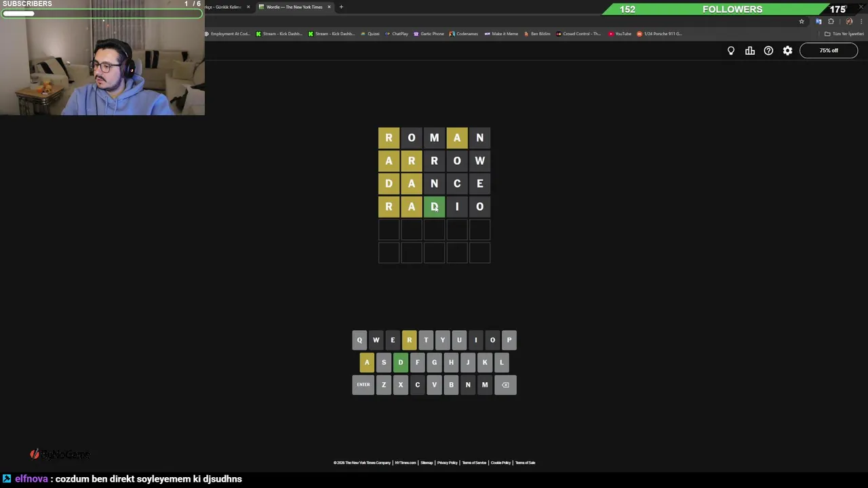Tap the L key on Wordle keyboard

[501, 363]
